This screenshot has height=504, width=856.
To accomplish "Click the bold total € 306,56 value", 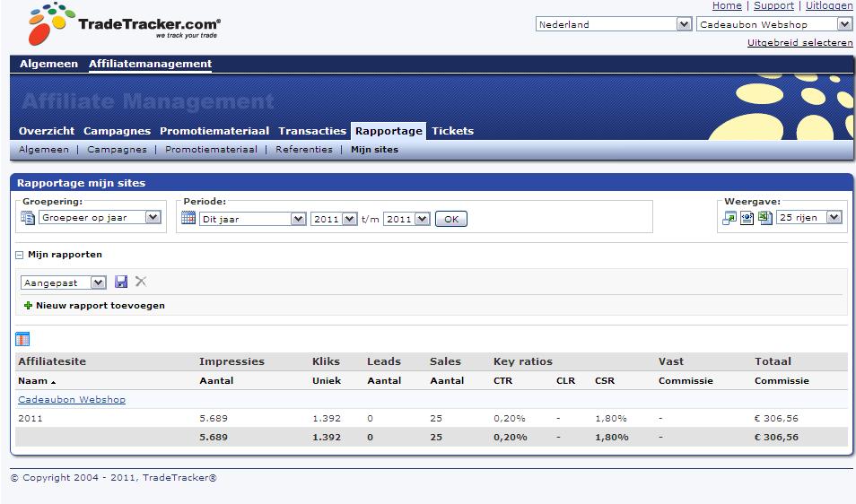I will [x=776, y=437].
